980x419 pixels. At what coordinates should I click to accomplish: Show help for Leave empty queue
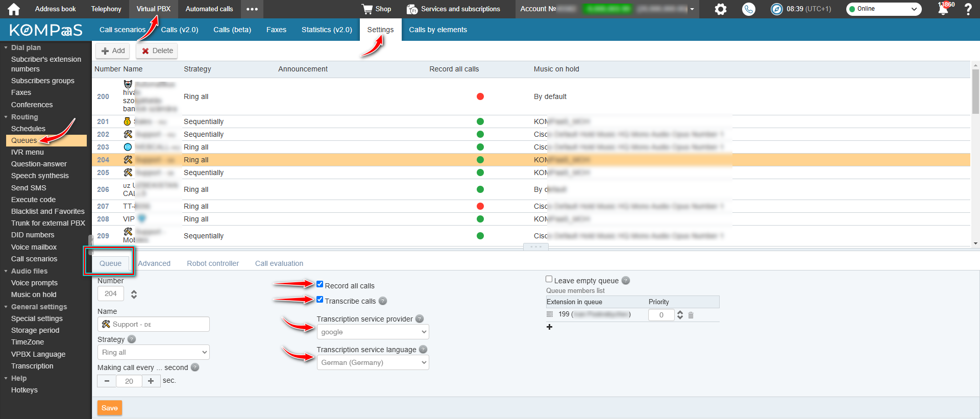coord(626,281)
